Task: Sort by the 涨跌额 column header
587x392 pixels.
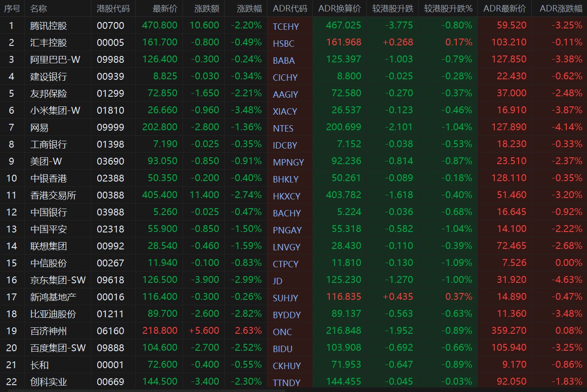Action: tap(207, 8)
